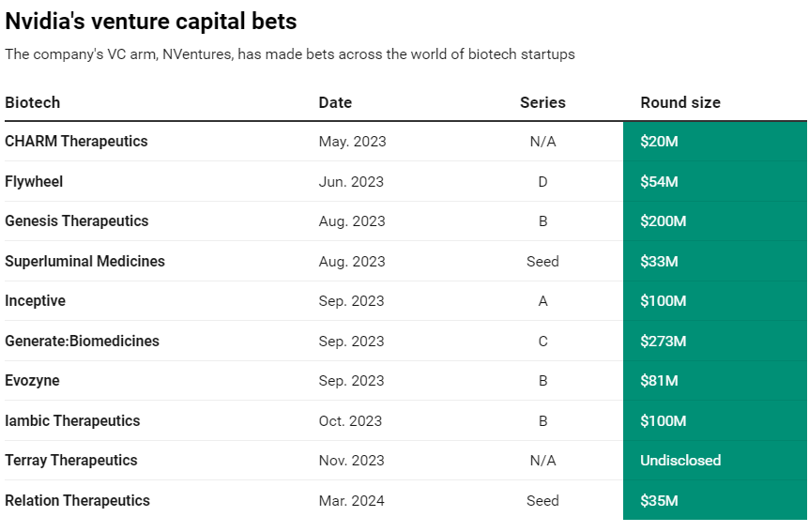Select Terray Therapeutics in the table

point(71,461)
